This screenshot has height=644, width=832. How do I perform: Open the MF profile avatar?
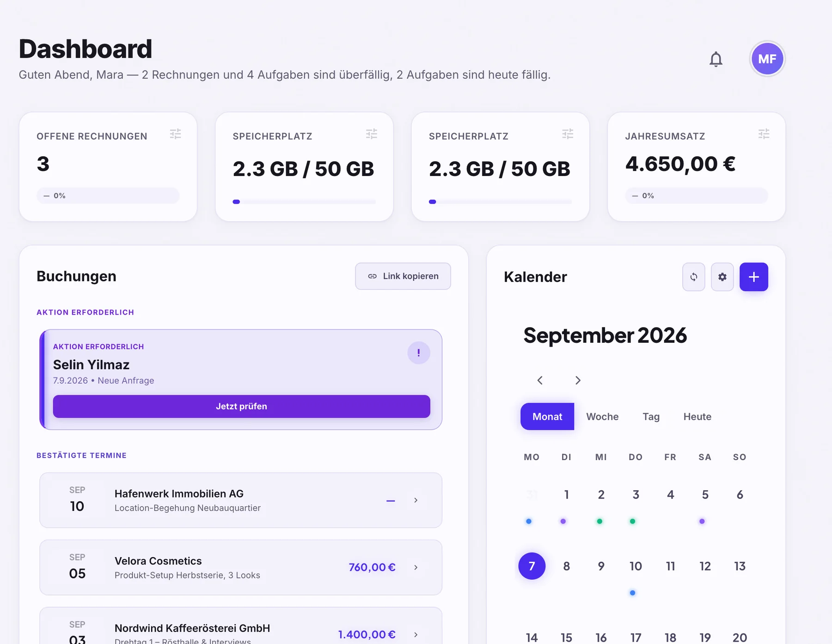pos(767,59)
